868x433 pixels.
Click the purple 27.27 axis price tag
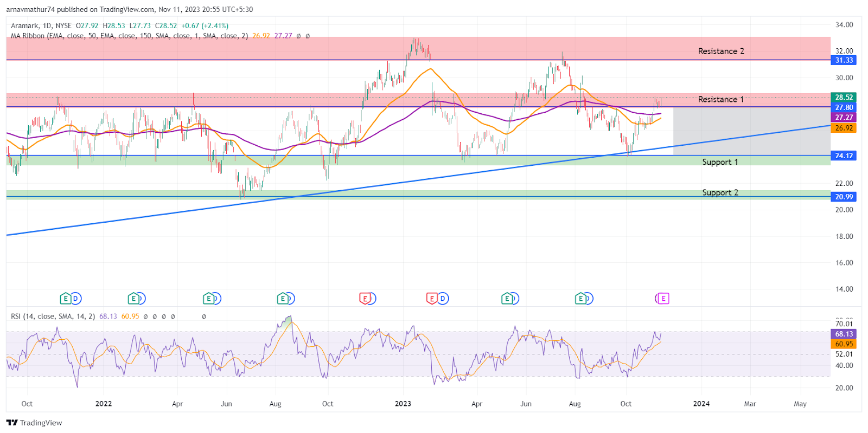pos(844,117)
